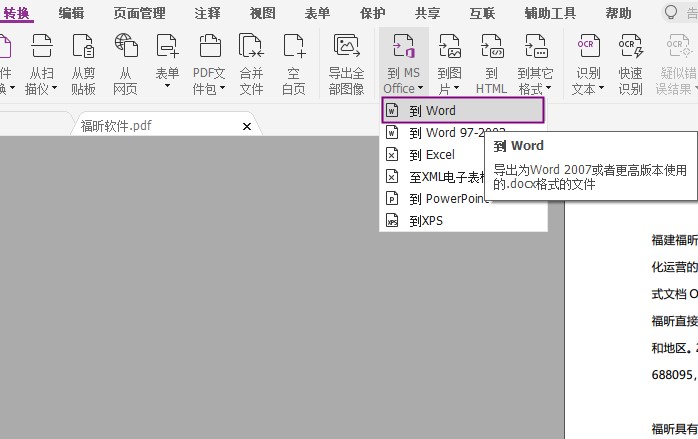
Task: Expand the 表单 dropdown arrow
Action: tap(167, 85)
